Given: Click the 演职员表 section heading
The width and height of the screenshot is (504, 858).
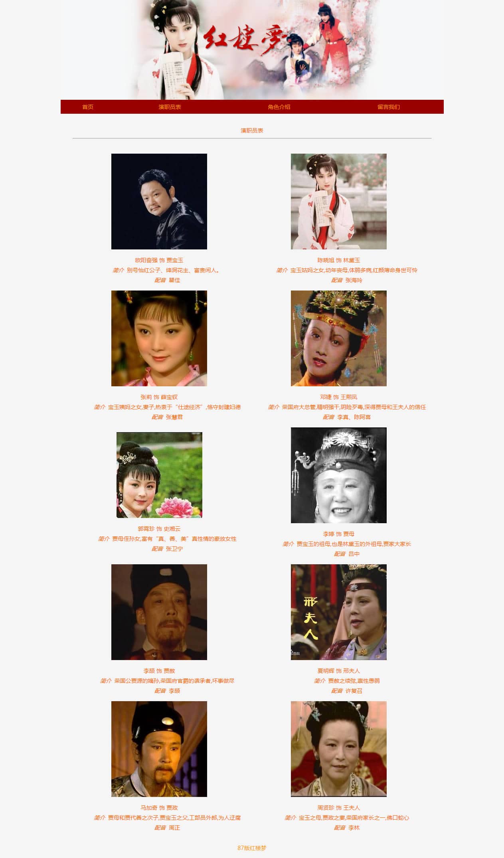Looking at the screenshot, I should (252, 130).
